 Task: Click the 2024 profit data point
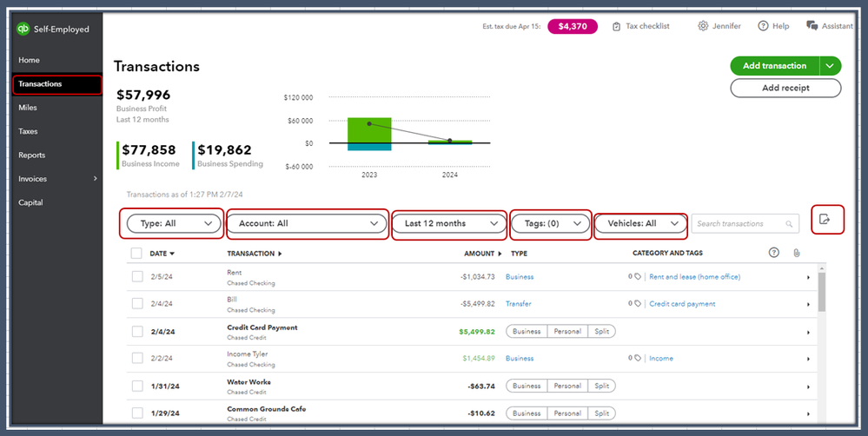click(x=449, y=141)
